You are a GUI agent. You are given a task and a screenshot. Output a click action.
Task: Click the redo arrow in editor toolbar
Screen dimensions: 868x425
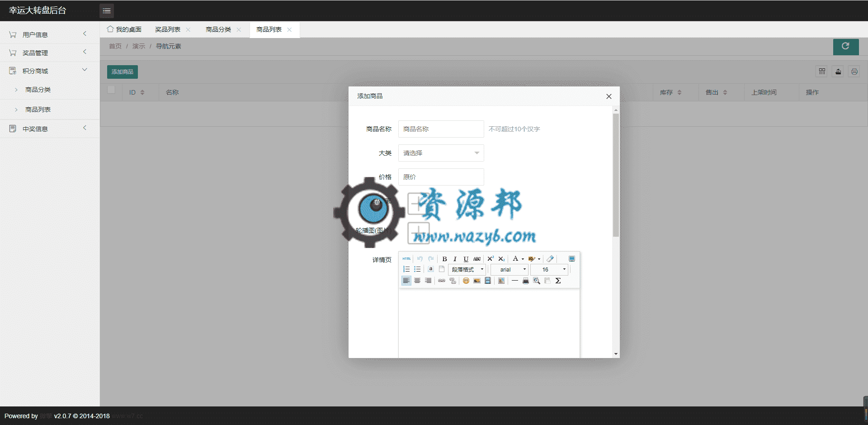[431, 259]
